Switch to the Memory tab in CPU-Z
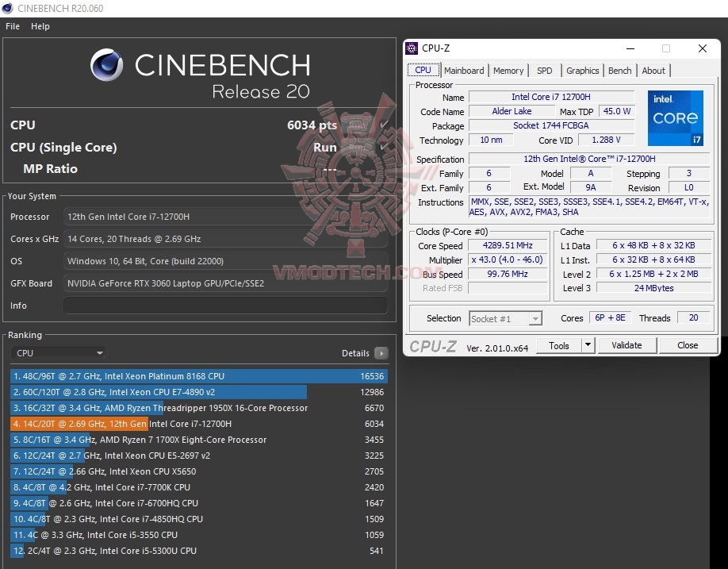The image size is (728, 569). point(508,71)
